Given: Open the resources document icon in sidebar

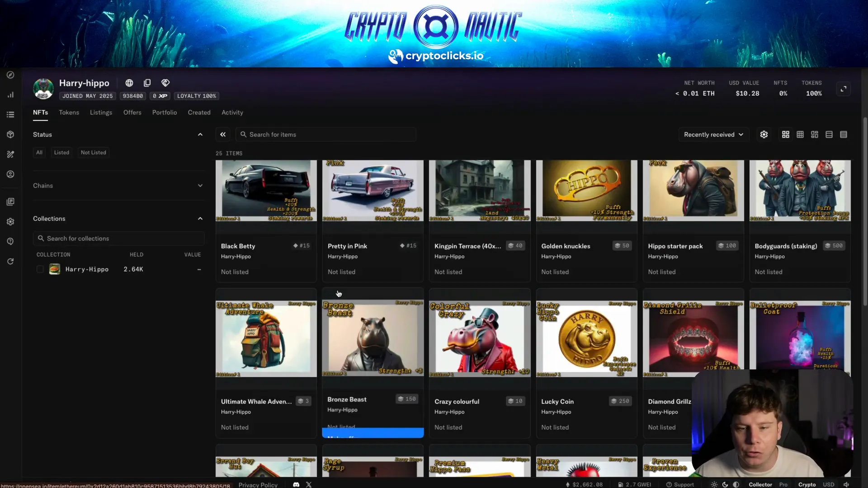Looking at the screenshot, I should coord(10,202).
